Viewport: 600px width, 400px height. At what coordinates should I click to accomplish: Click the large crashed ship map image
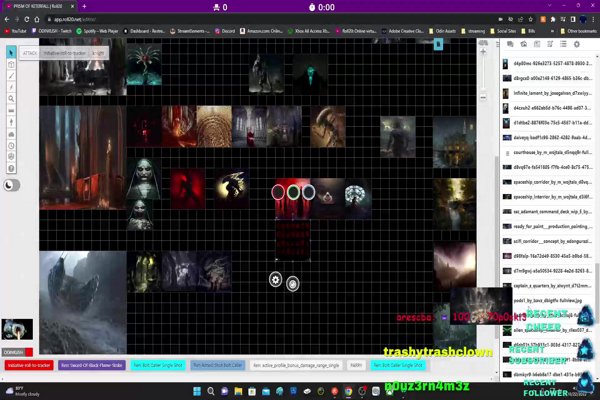tap(83, 302)
